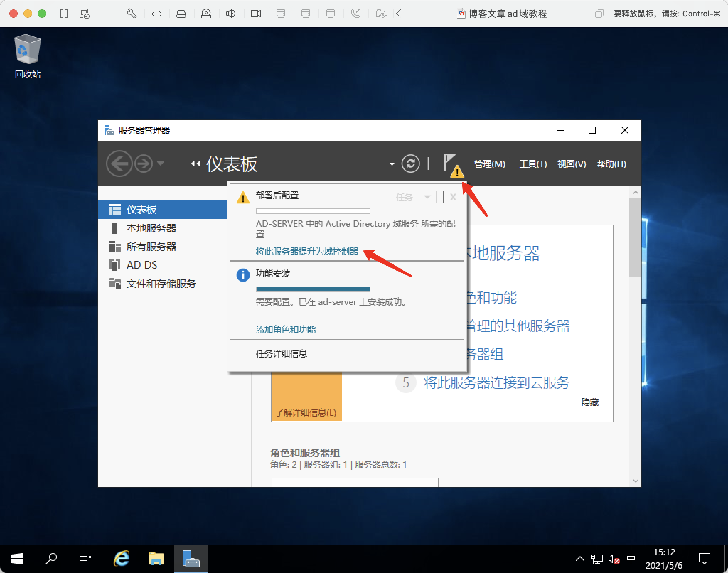Click the notifications flag warning icon
This screenshot has width=728, height=573.
(x=452, y=165)
